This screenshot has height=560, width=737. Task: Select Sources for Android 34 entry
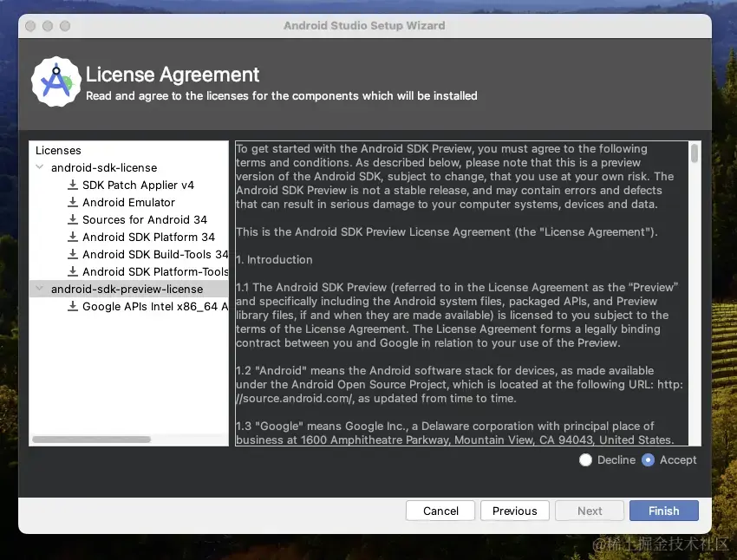[144, 220]
